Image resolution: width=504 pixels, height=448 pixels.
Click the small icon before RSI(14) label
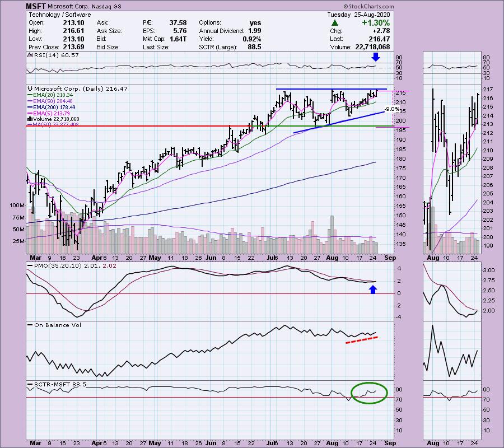click(x=30, y=55)
